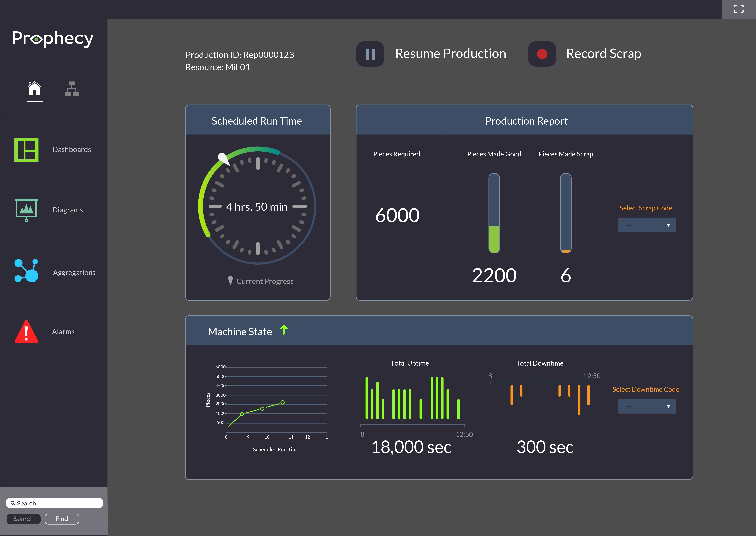756x536 pixels.
Task: Toggle fullscreen using the top-right corner icon
Action: (738, 9)
